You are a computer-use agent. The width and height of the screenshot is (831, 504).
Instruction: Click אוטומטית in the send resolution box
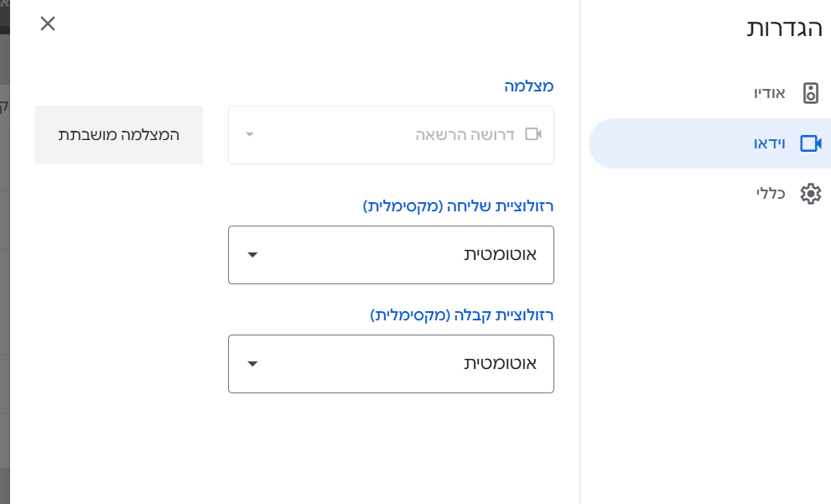[x=500, y=255]
